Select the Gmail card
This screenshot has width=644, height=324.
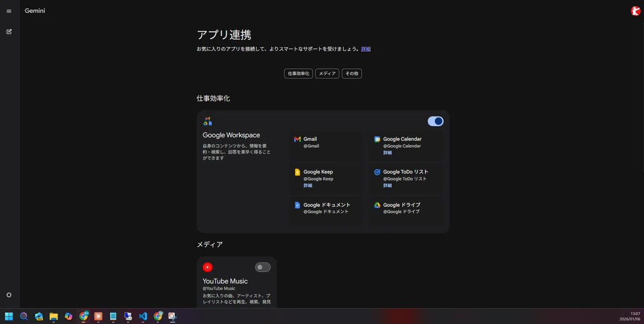[x=326, y=146]
